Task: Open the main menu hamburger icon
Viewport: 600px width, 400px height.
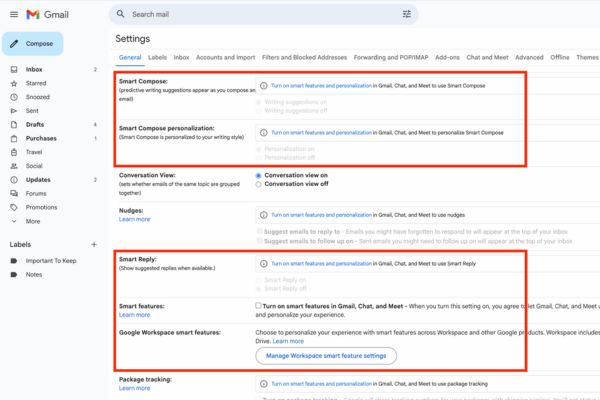Action: click(14, 15)
